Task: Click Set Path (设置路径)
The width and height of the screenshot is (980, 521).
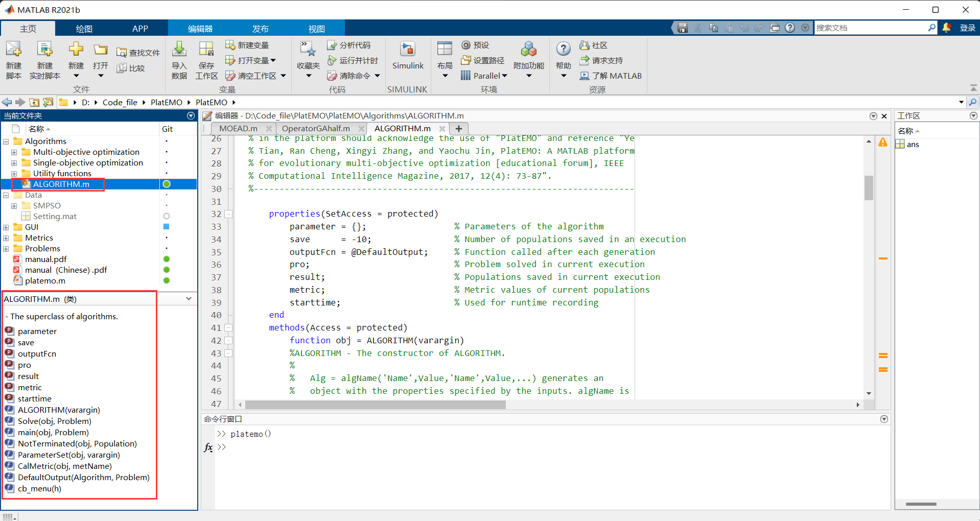Action: click(x=483, y=60)
